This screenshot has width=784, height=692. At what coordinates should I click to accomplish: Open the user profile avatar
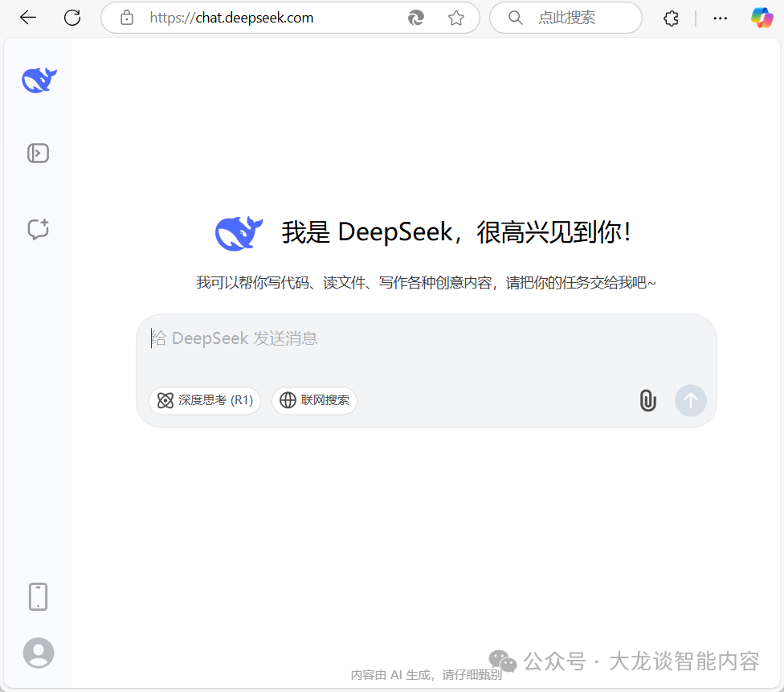(39, 653)
